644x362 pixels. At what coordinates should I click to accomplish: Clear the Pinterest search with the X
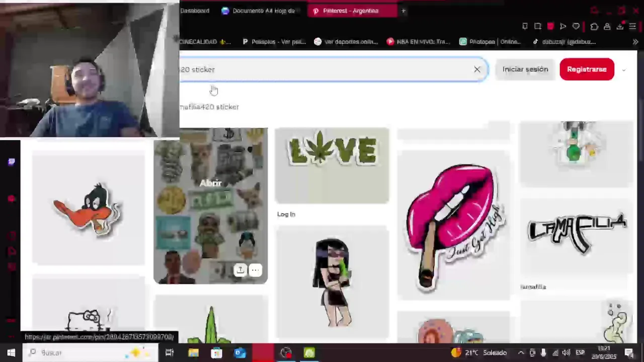tap(477, 69)
